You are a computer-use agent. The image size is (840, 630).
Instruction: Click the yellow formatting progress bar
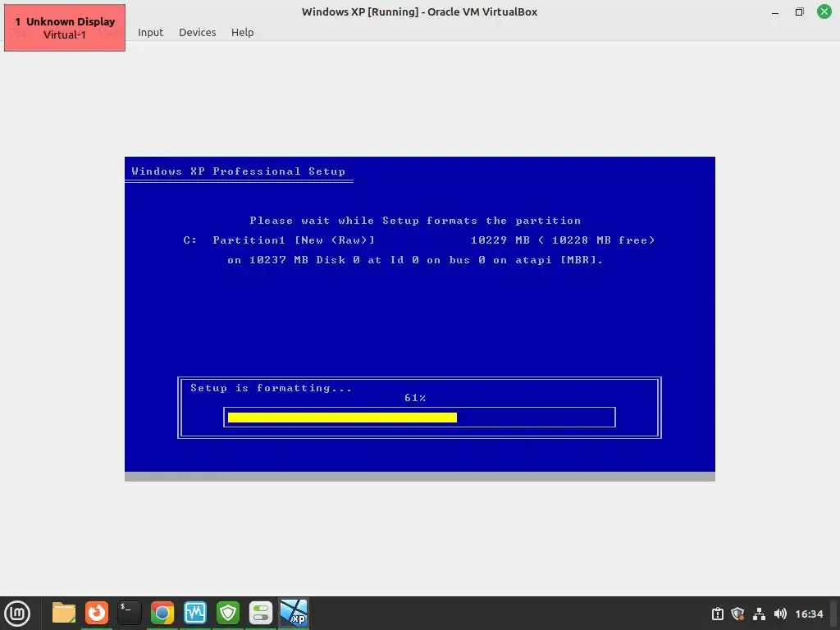[x=342, y=418]
